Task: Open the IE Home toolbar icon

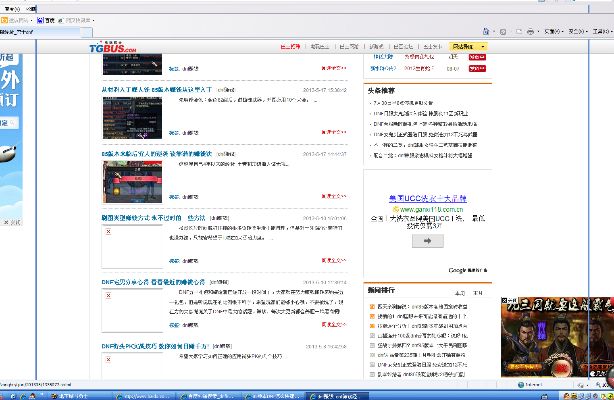Action: (486, 31)
